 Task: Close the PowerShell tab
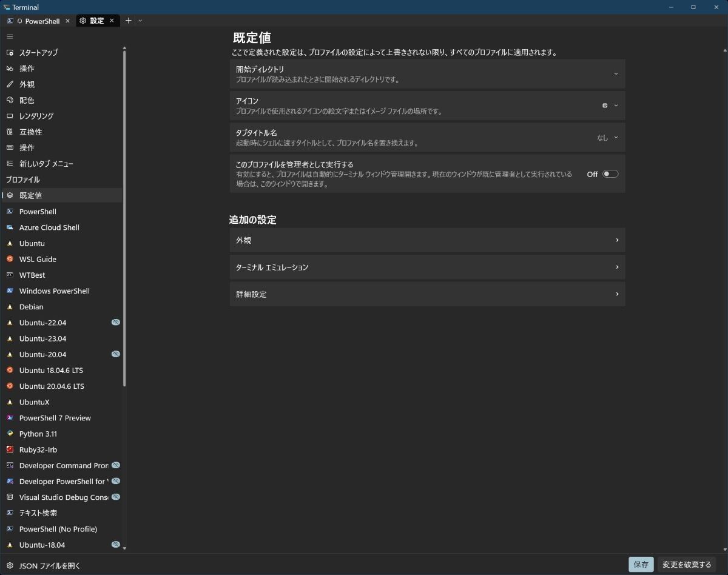pos(67,21)
